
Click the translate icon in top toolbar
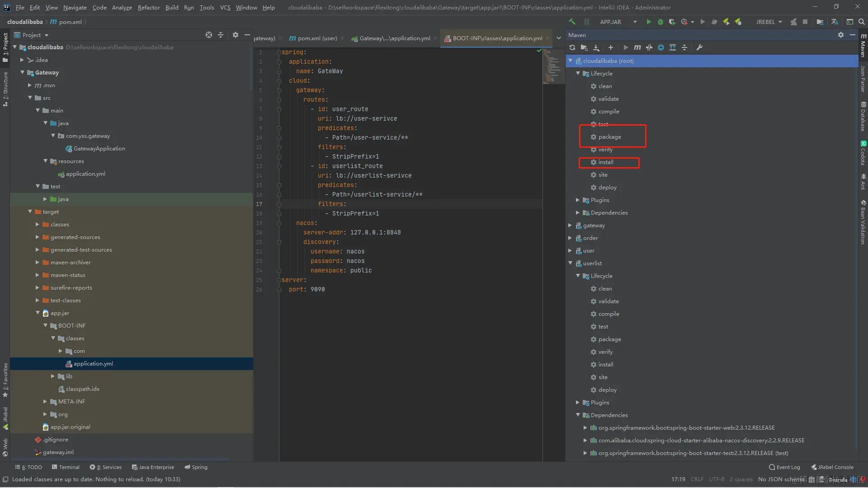coord(835,22)
